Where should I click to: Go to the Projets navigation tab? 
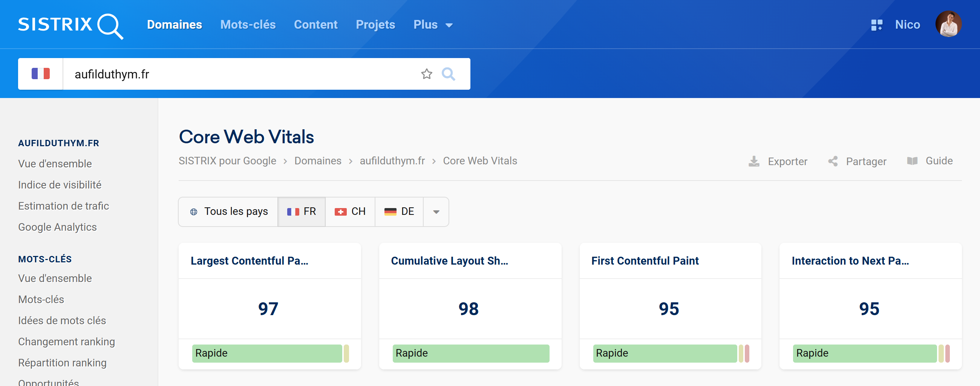pyautogui.click(x=375, y=25)
